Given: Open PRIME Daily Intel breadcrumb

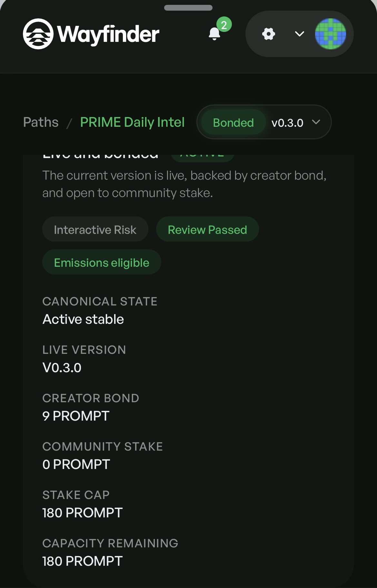Looking at the screenshot, I should tap(132, 122).
